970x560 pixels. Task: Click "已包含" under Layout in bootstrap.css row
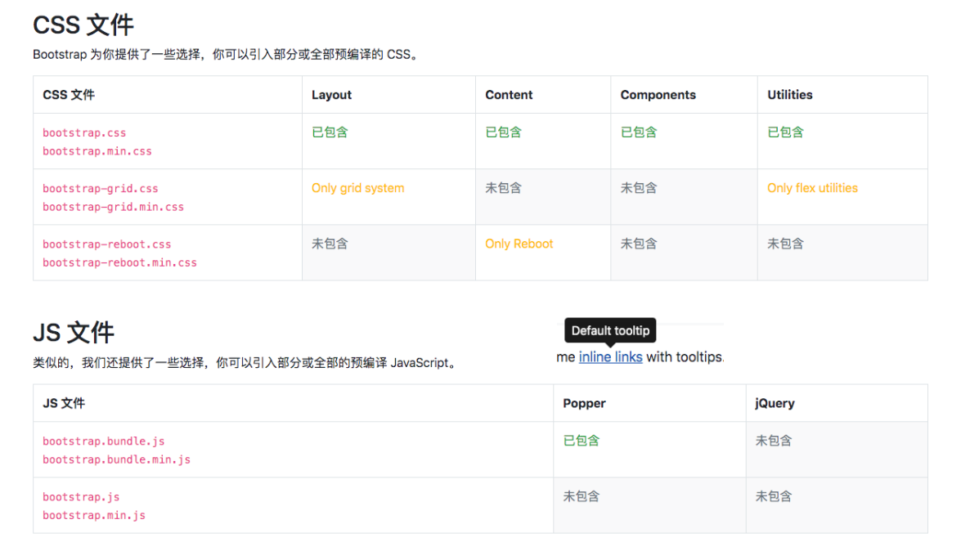coord(330,132)
